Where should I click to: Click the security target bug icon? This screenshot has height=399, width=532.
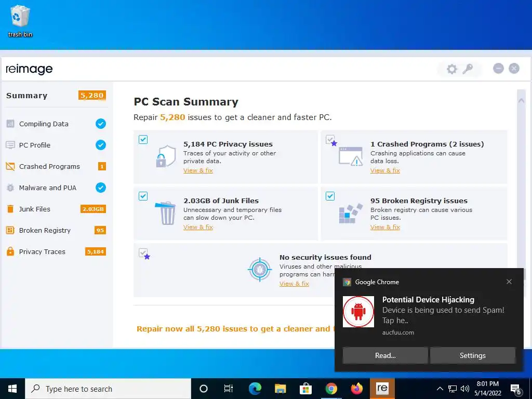260,270
